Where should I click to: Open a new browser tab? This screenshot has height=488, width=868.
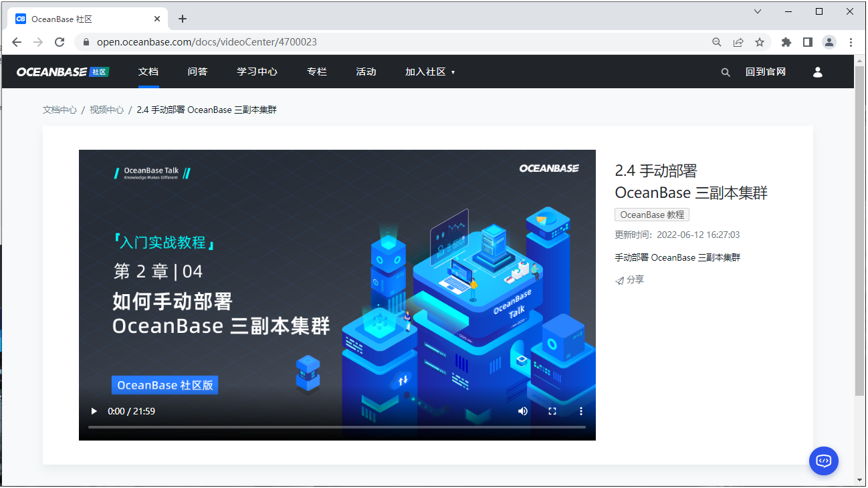tap(183, 19)
